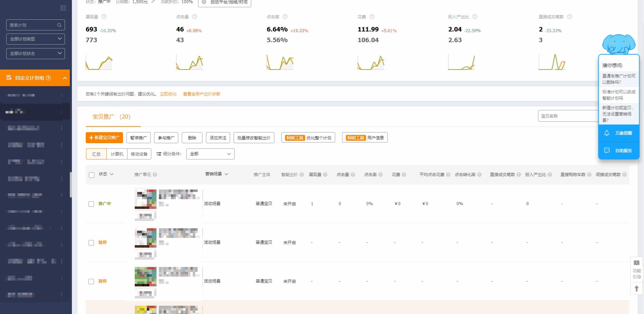Image resolution: width=644 pixels, height=314 pixels.
Task: Click the search magnifier in the plan search box
Action: click(x=59, y=25)
